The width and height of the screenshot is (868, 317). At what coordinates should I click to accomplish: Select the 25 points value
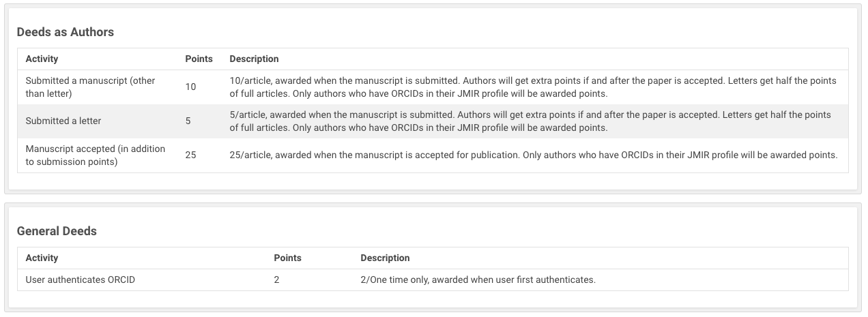(x=190, y=155)
